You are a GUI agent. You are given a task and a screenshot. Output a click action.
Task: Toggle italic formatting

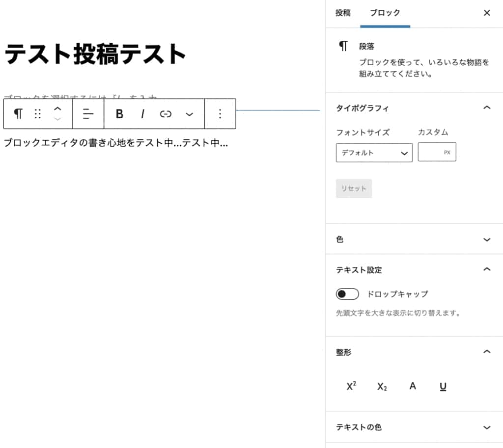[x=142, y=114]
